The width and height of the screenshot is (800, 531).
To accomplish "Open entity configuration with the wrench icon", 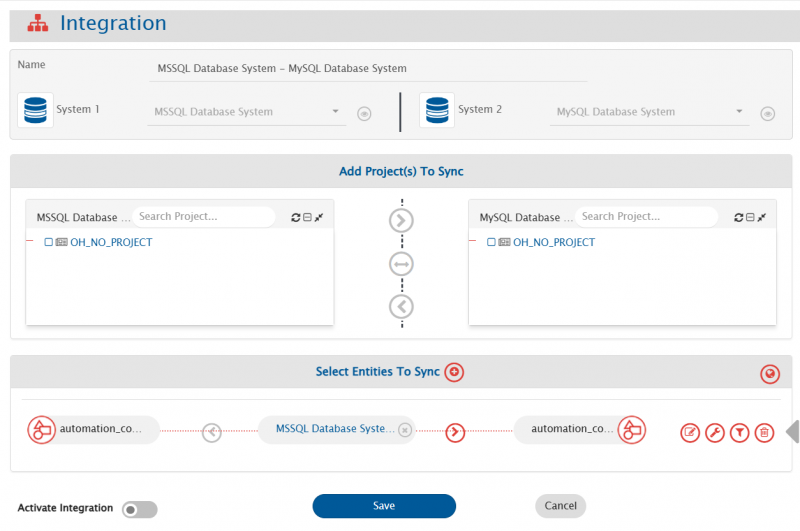I will 715,432.
